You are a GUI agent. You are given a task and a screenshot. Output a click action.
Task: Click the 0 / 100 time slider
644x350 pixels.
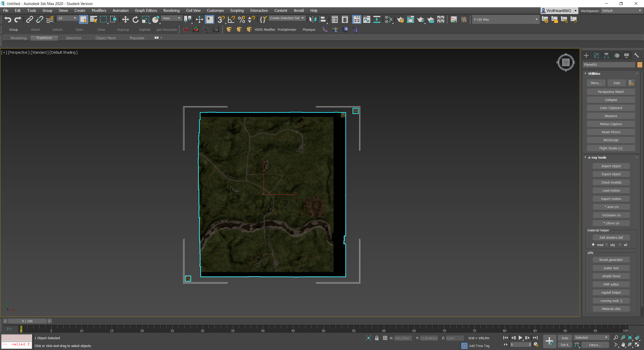(27, 321)
